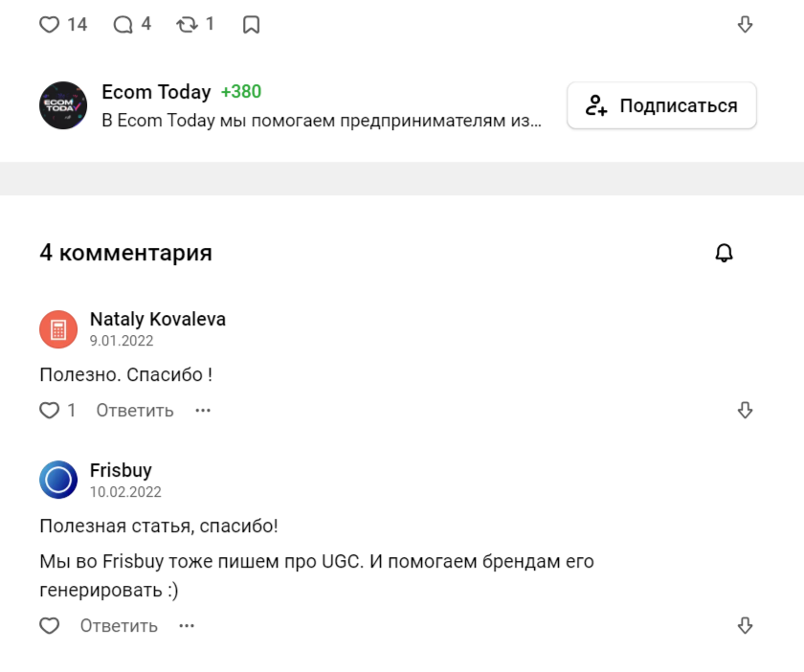Image resolution: width=804 pixels, height=672 pixels.
Task: Bookmark the article
Action: (x=251, y=25)
